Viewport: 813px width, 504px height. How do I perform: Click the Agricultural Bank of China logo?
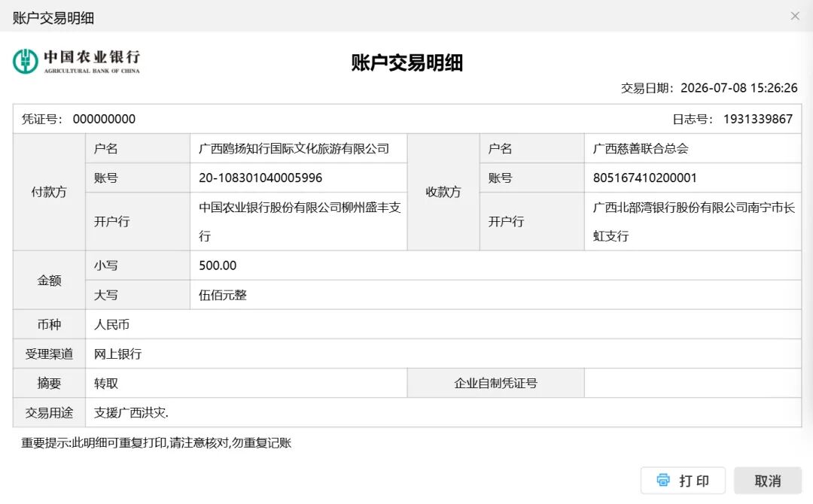pos(76,62)
